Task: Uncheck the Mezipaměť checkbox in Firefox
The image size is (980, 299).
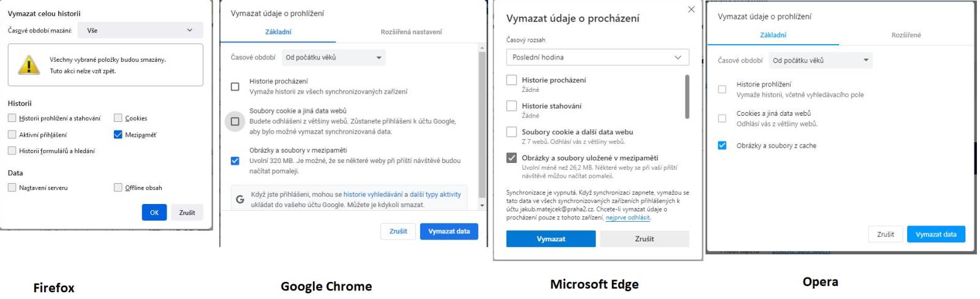Action: [118, 135]
